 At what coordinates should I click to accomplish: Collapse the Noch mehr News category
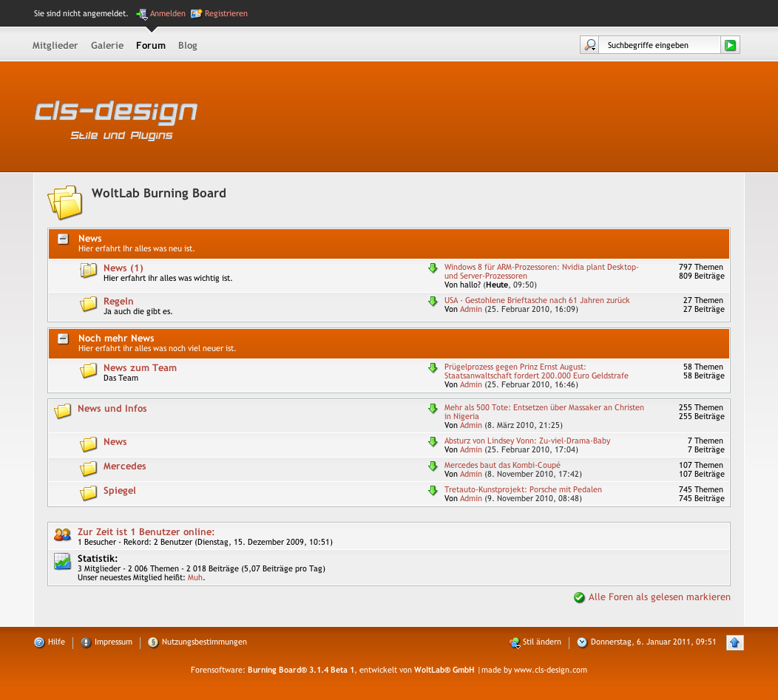click(63, 339)
